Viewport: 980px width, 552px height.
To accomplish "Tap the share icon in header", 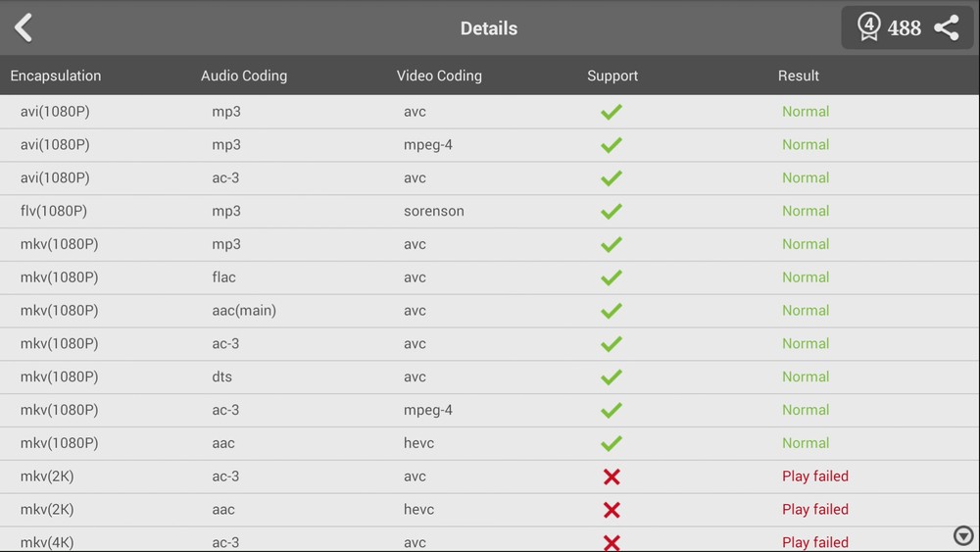I will click(947, 27).
